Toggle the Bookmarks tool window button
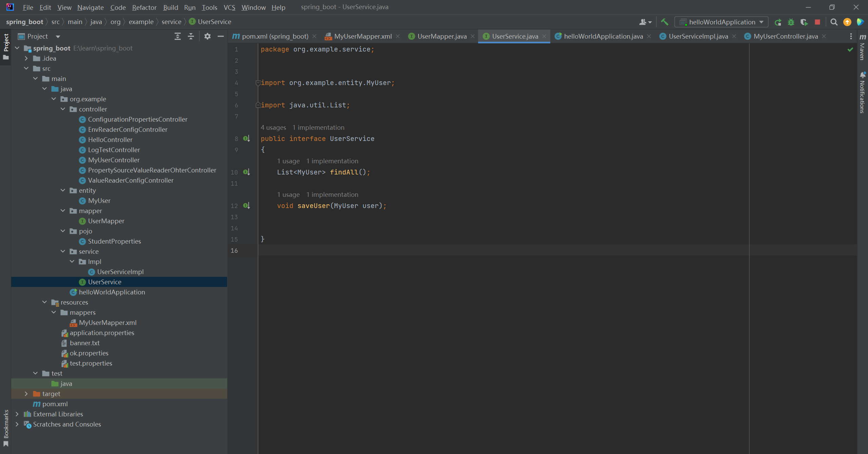Viewport: 868px width, 454px height. click(6, 428)
